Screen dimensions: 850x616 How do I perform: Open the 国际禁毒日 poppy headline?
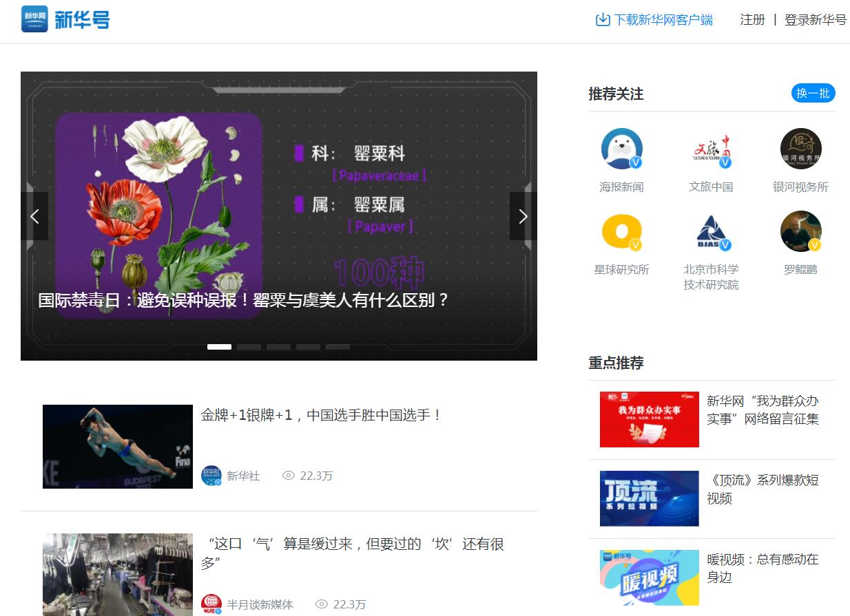point(244,300)
